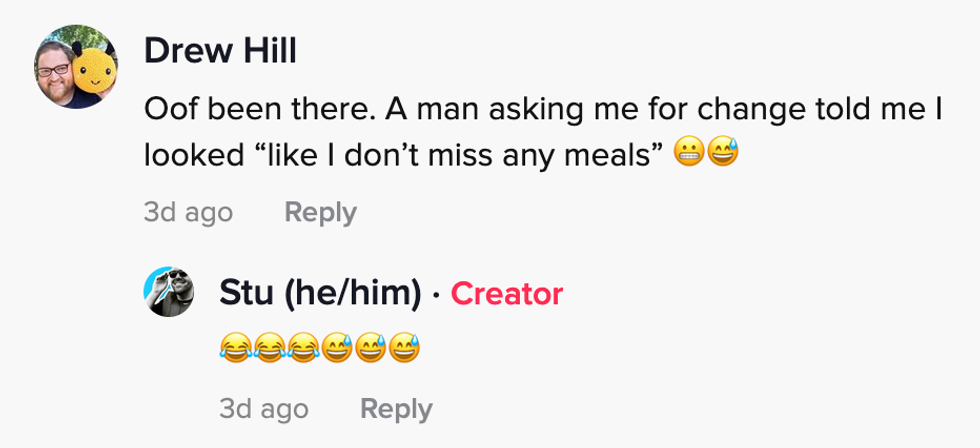Reply to Drew Hill's comment

tap(320, 212)
